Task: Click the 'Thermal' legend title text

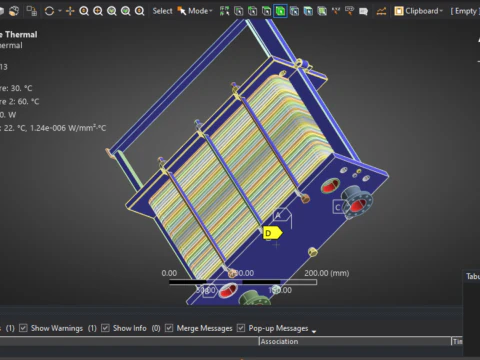Action: 21,34
